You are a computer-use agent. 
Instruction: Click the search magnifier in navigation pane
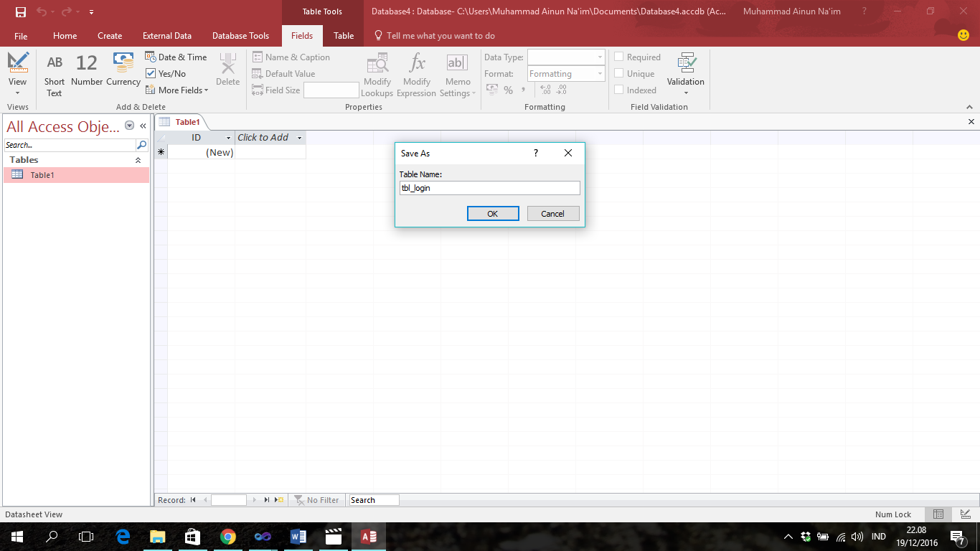[x=142, y=145]
